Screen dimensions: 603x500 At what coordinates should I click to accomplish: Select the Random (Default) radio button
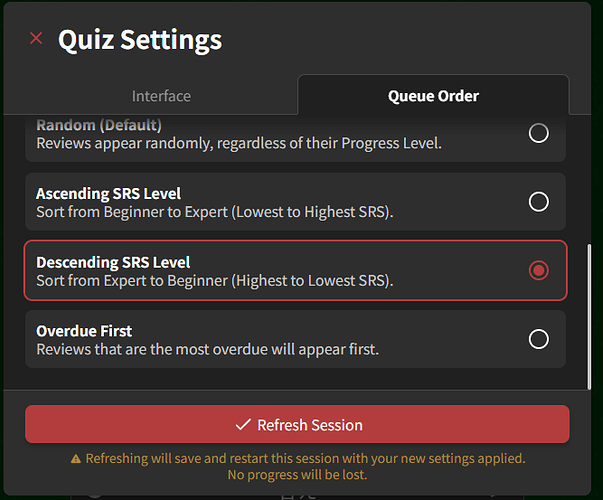point(539,133)
